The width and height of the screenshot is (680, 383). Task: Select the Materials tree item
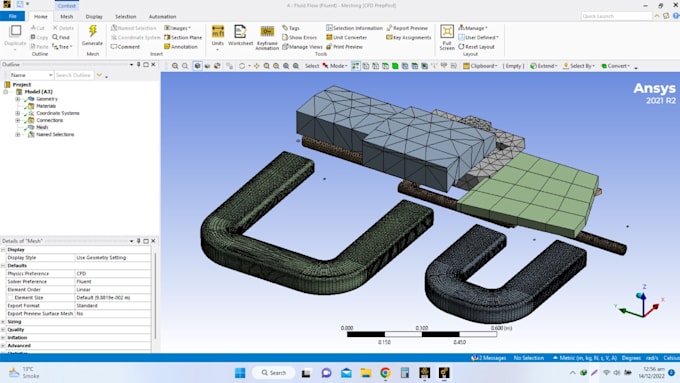[46, 106]
